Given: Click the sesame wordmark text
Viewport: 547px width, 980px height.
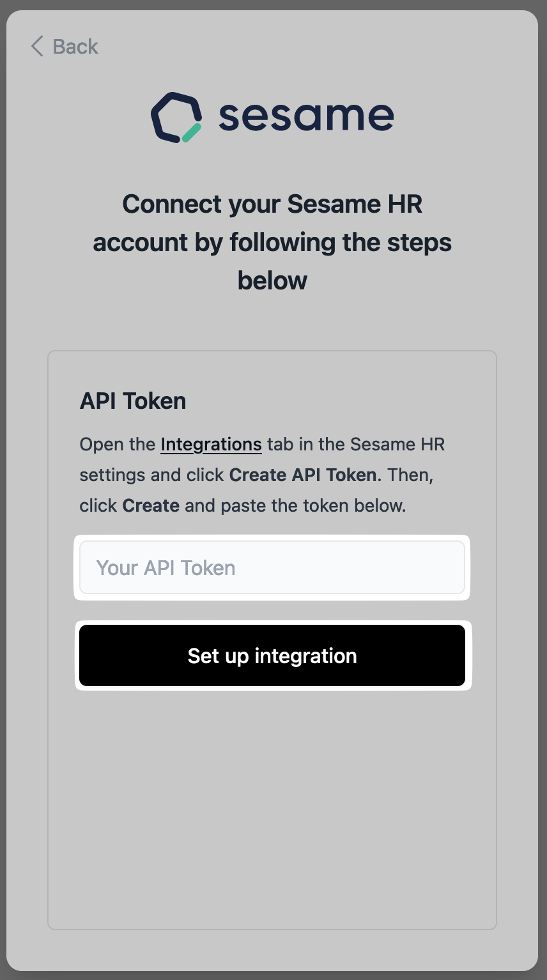Looking at the screenshot, I should 306,116.
